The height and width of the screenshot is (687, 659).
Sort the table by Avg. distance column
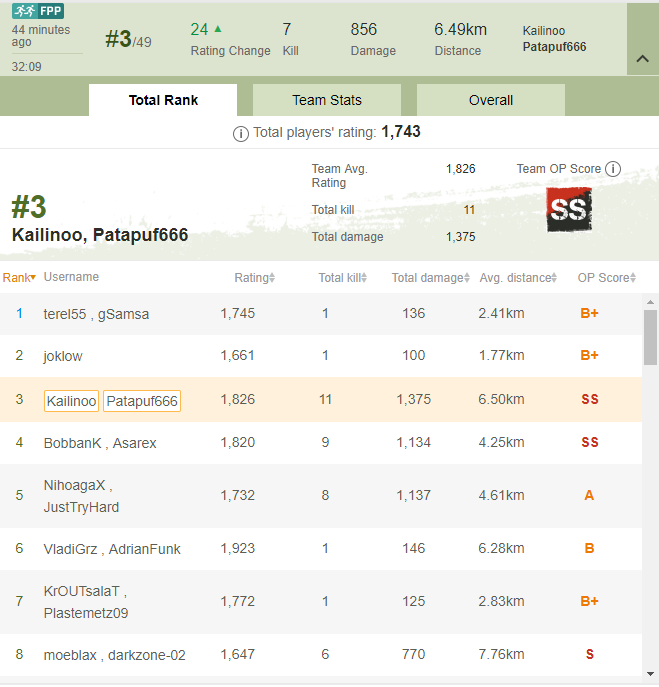(518, 277)
